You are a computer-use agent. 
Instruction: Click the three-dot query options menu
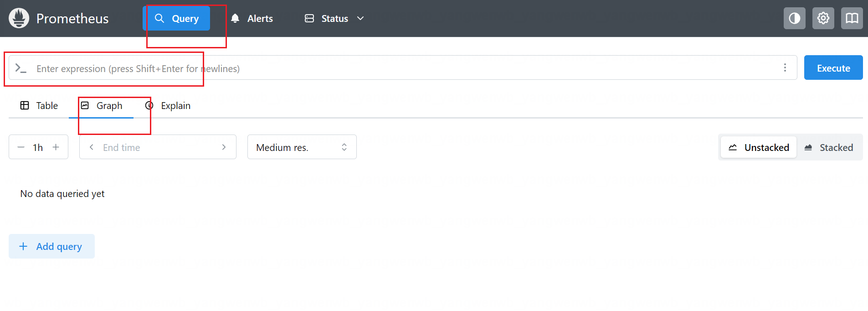(785, 67)
